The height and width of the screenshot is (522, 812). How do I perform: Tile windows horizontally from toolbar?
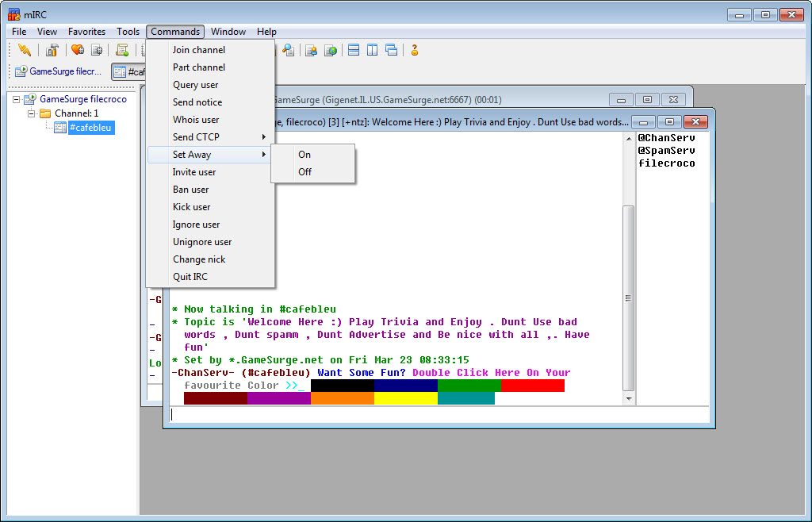(354, 50)
